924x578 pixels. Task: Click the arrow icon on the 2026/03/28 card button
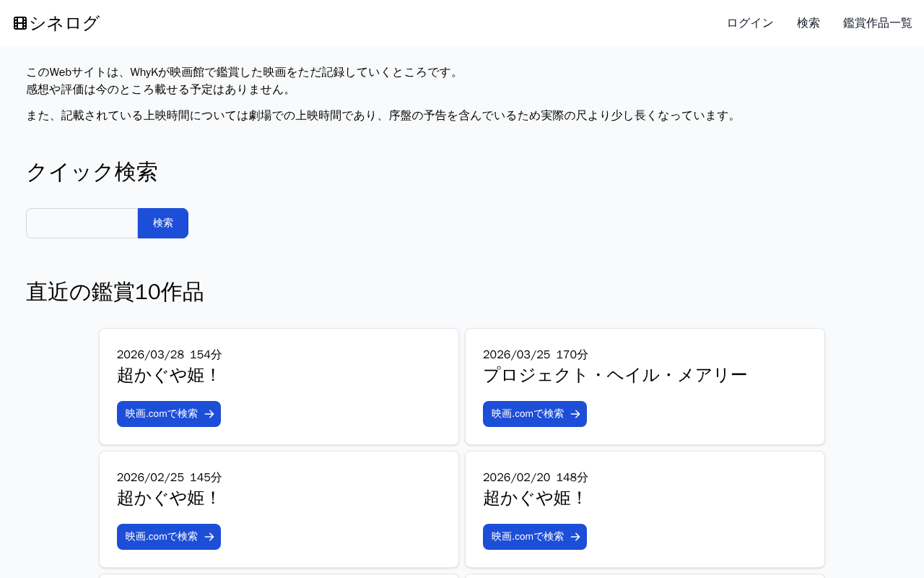click(x=209, y=414)
